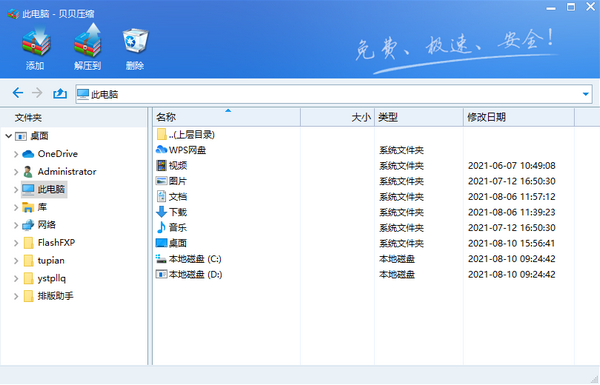The height and width of the screenshot is (385, 600).
Task: Select the 音乐 music note icon
Action: click(161, 227)
